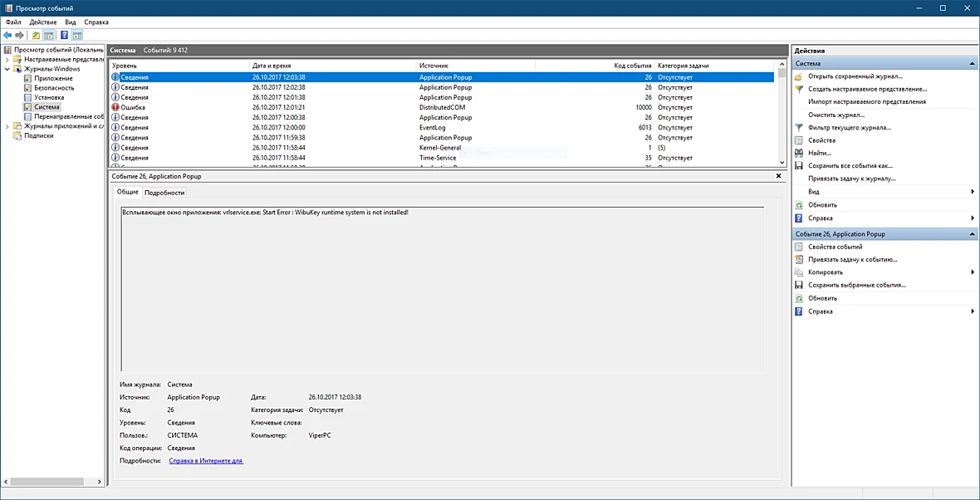Click the Подписки icon in the tree
The height and width of the screenshot is (500, 980).
[17, 135]
